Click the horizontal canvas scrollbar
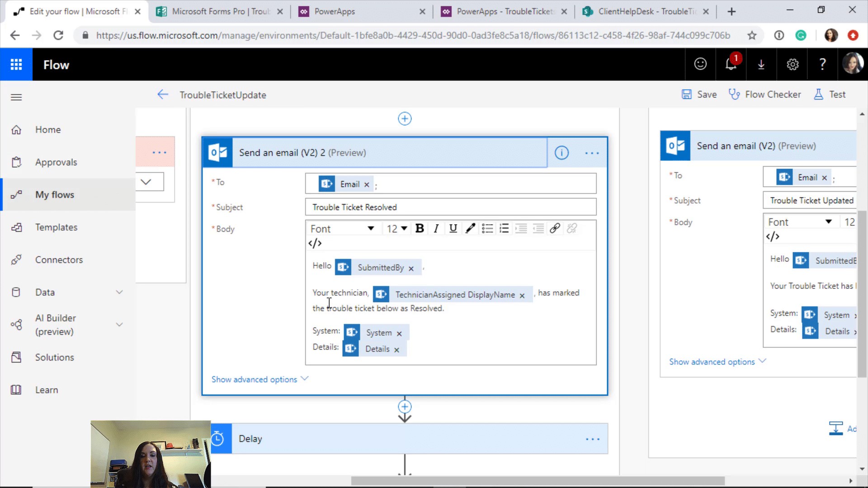Viewport: 868px width, 488px height. [538, 481]
